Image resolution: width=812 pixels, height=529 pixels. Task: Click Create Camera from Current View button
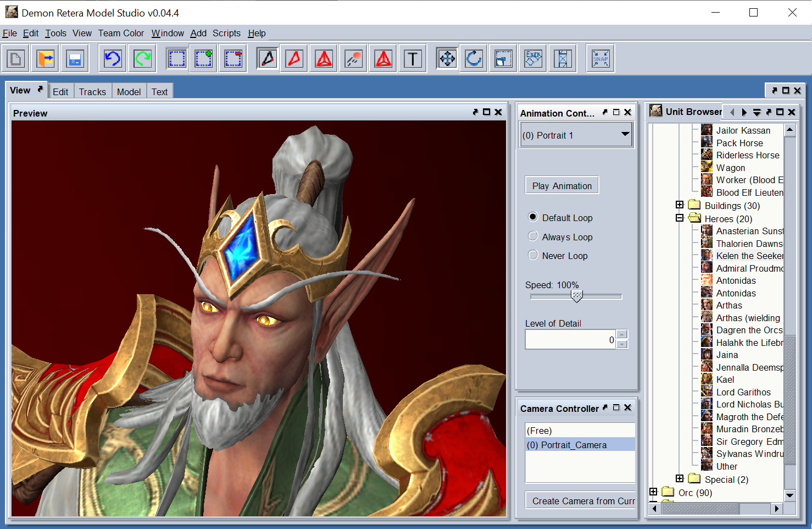click(581, 501)
